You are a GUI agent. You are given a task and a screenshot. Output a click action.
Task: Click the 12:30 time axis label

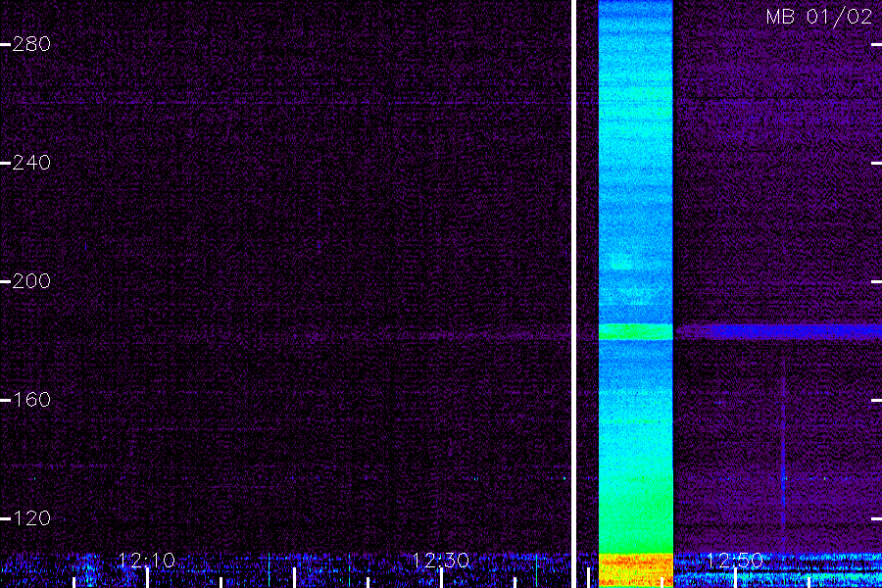pos(441,561)
